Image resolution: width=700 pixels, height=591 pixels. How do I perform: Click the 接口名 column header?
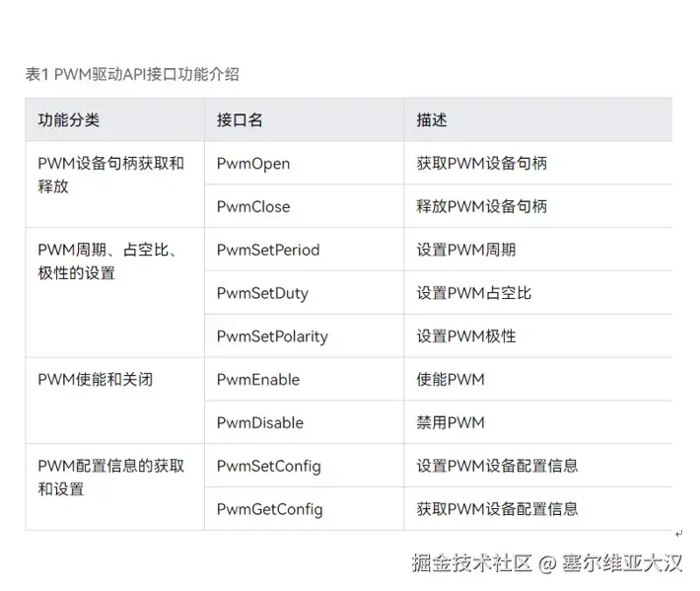[240, 120]
